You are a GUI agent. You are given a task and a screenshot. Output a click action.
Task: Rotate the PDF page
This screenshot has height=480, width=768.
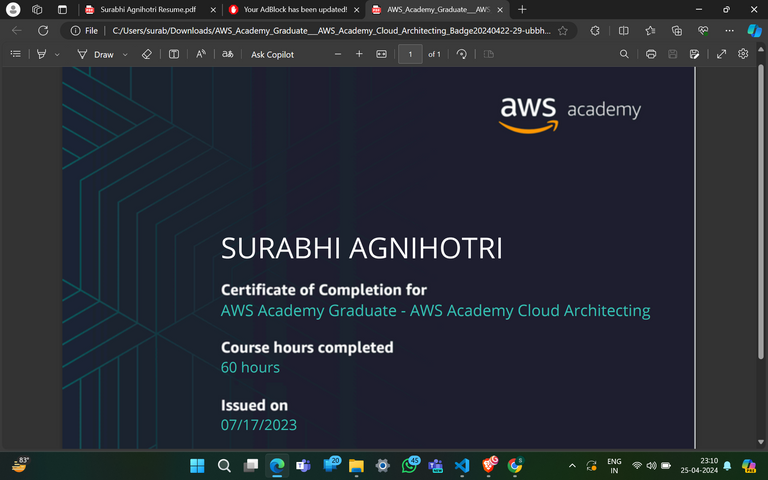click(x=461, y=54)
